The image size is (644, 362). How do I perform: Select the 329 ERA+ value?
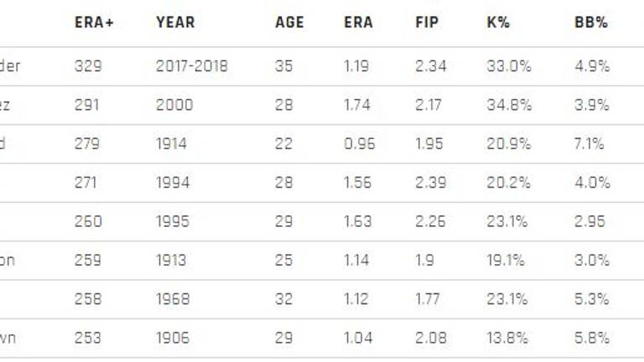point(86,66)
